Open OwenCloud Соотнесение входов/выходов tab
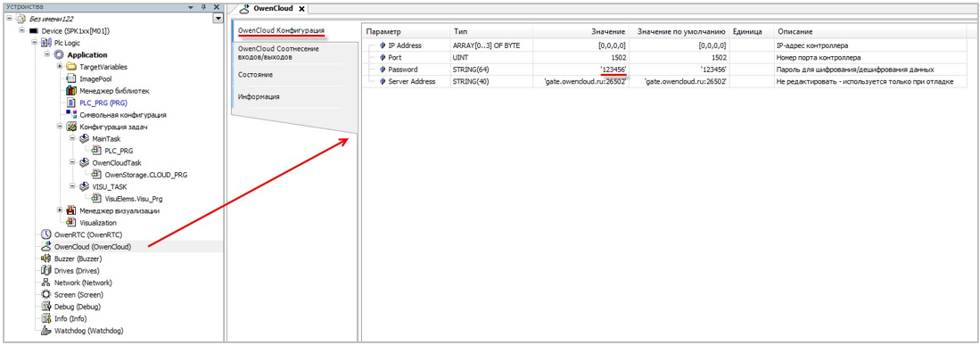The image size is (980, 345). pyautogui.click(x=278, y=53)
